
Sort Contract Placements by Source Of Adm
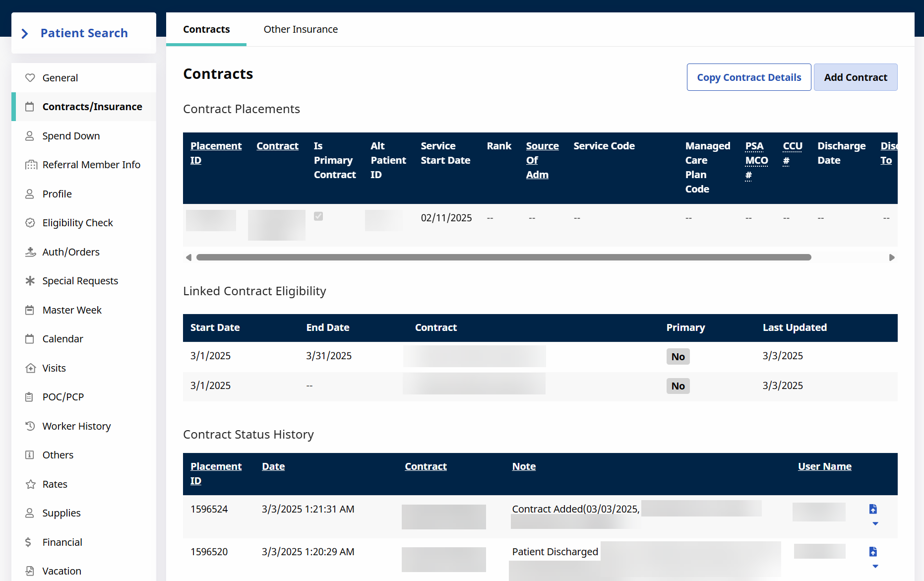[x=542, y=160]
